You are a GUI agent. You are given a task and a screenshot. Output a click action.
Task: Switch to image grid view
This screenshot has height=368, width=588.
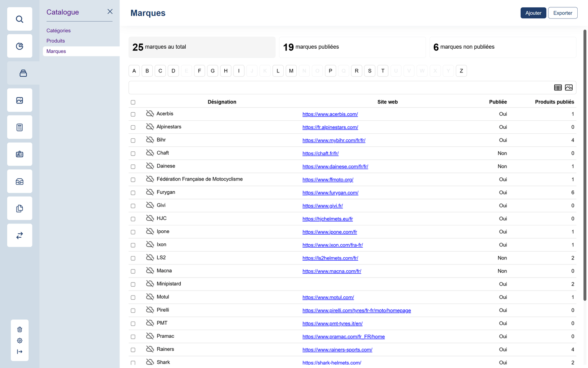click(568, 88)
